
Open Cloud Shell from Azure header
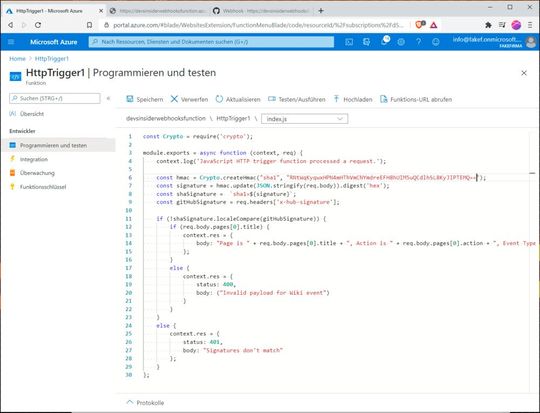tap(349, 42)
